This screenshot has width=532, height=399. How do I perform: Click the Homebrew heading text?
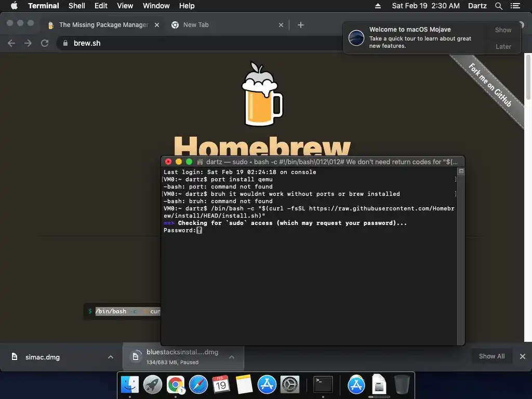point(262,146)
